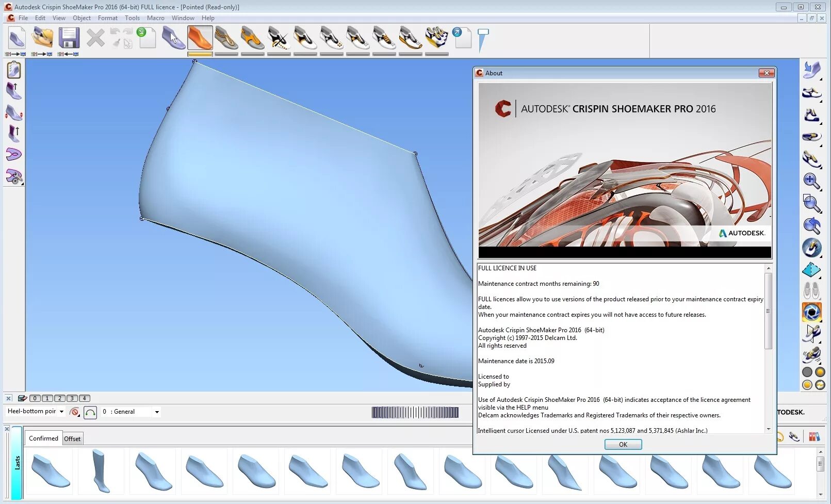Click the blue pyramid view icon
831x504 pixels.
(x=811, y=269)
